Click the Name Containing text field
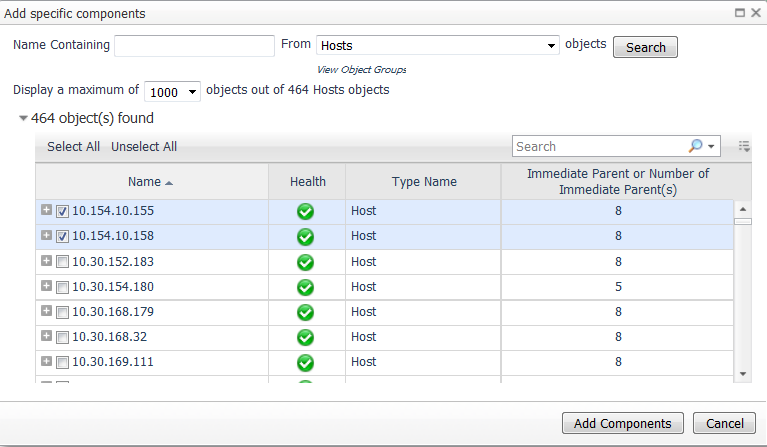 (194, 45)
